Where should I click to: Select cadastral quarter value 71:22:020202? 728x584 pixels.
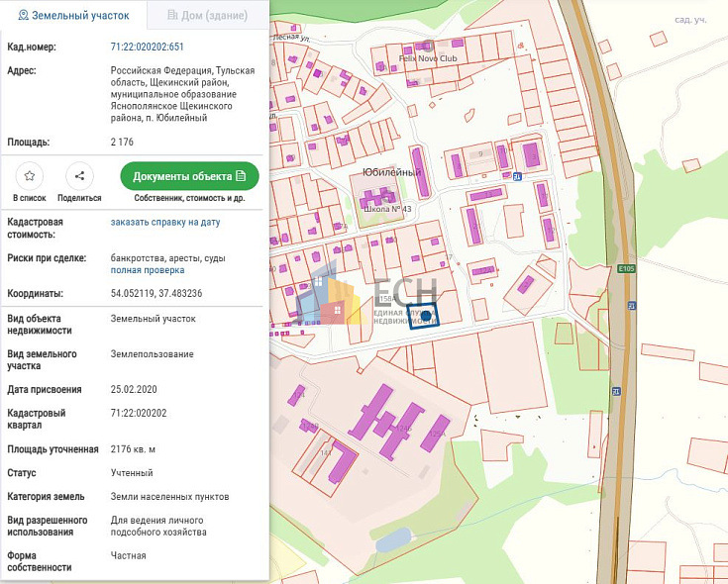pos(139,413)
